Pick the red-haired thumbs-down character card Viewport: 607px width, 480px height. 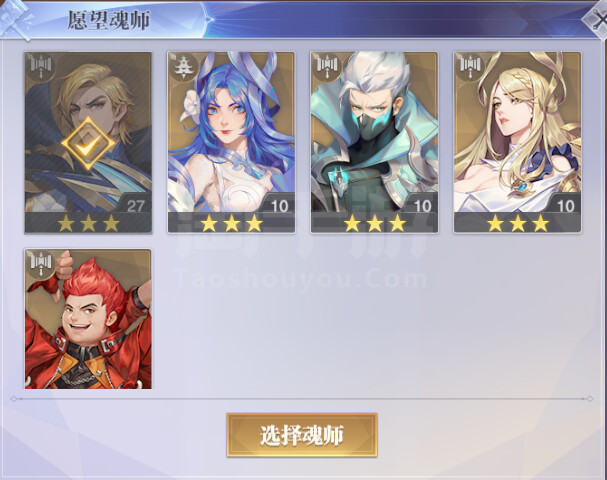(x=88, y=319)
